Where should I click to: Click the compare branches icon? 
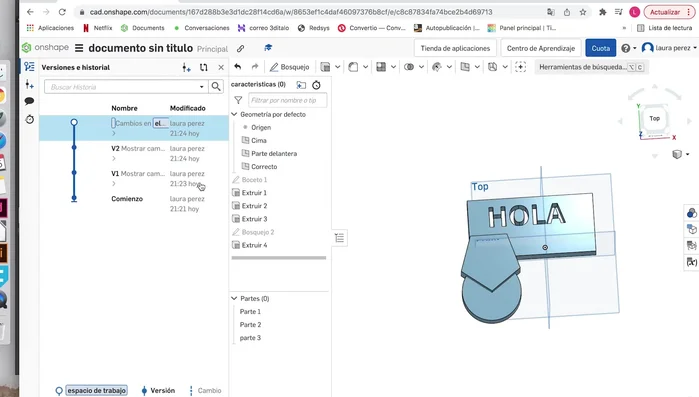tap(204, 67)
